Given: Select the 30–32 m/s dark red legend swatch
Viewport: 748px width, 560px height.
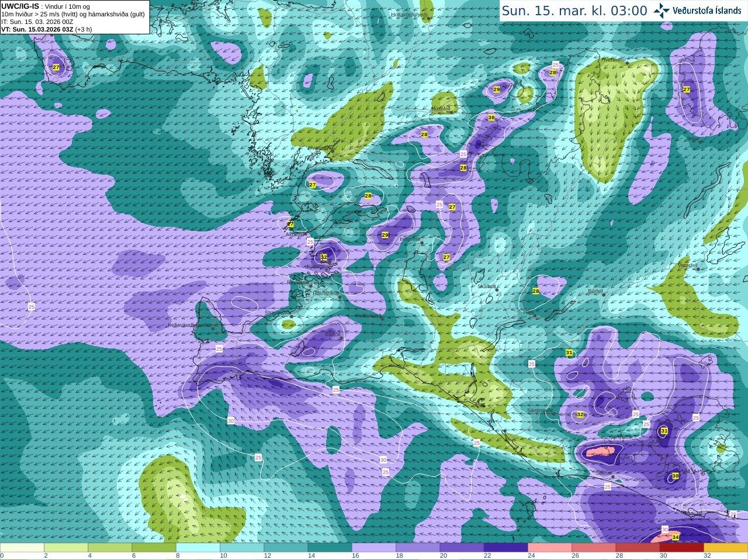Looking at the screenshot, I should 682,548.
